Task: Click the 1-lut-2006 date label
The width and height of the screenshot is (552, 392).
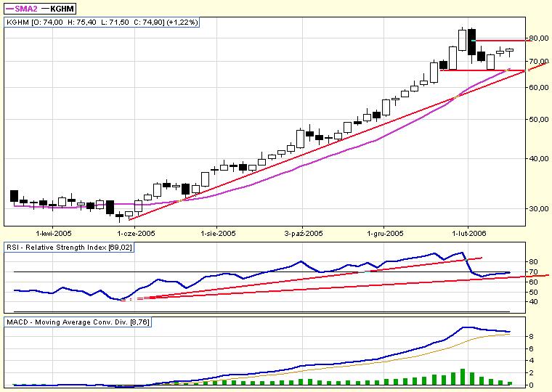Action: point(469,233)
